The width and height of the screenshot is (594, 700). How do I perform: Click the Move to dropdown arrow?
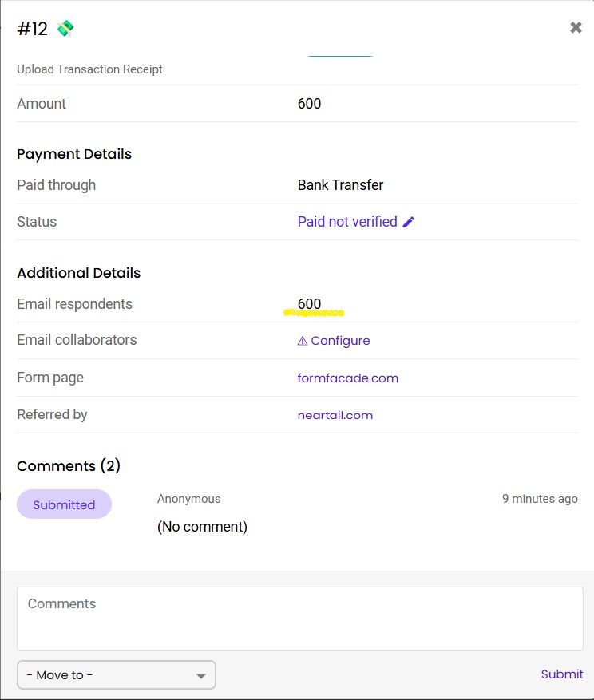point(201,676)
